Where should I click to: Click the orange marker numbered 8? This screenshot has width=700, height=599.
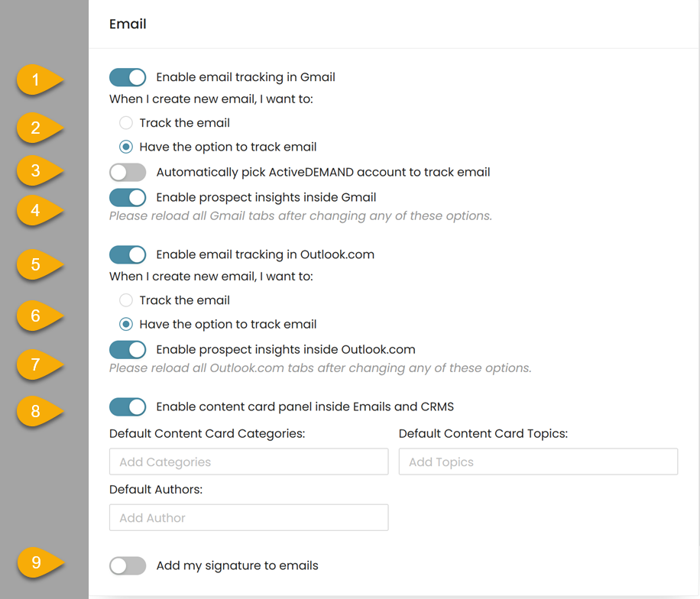40,411
